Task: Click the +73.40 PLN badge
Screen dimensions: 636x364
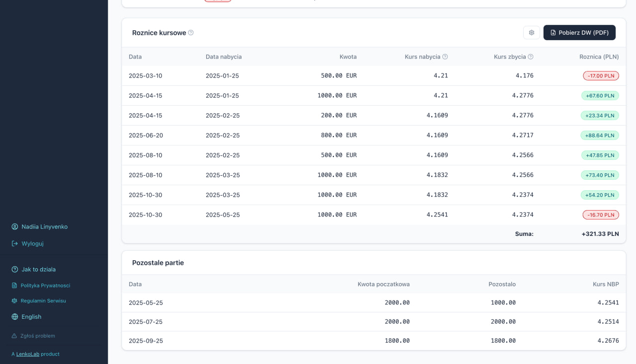Action: 600,175
